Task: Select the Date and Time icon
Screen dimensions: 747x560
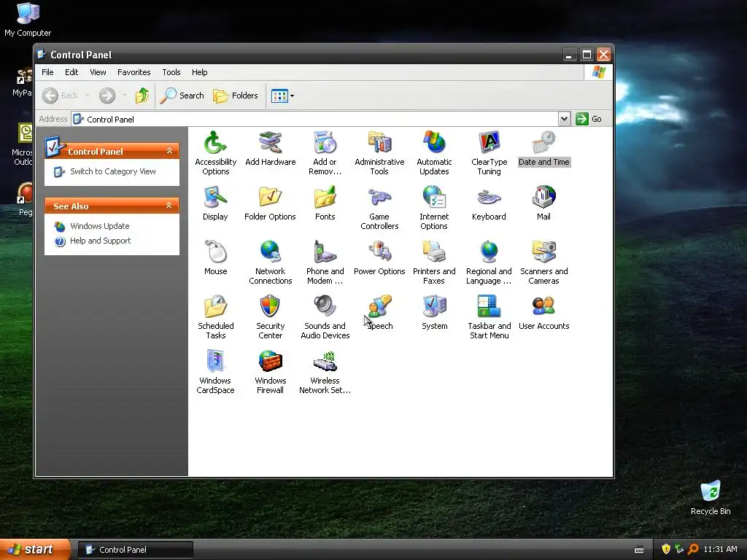Action: coord(543,143)
